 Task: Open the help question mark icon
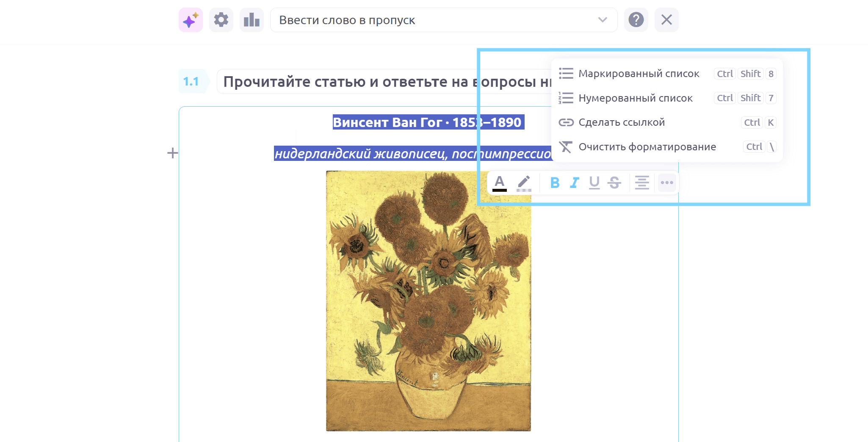coord(636,20)
